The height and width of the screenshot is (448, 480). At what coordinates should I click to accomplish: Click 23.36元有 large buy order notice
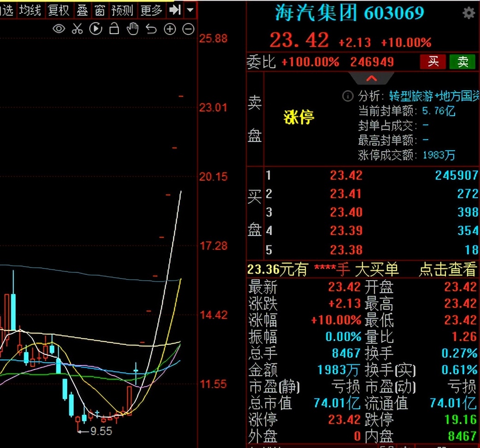323,270
